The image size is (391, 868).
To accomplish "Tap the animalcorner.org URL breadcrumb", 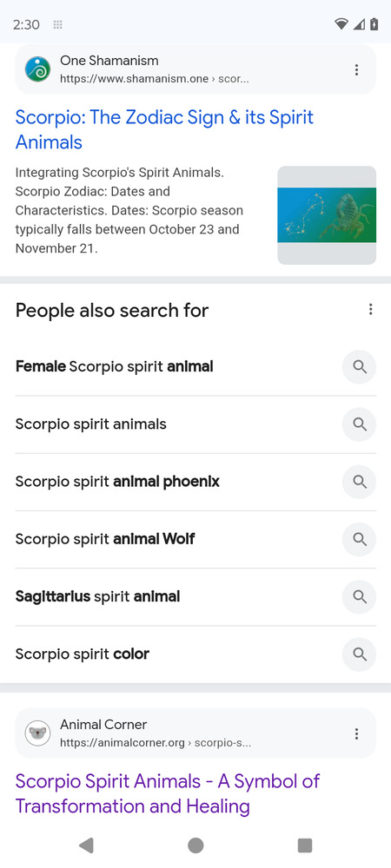I will click(156, 743).
